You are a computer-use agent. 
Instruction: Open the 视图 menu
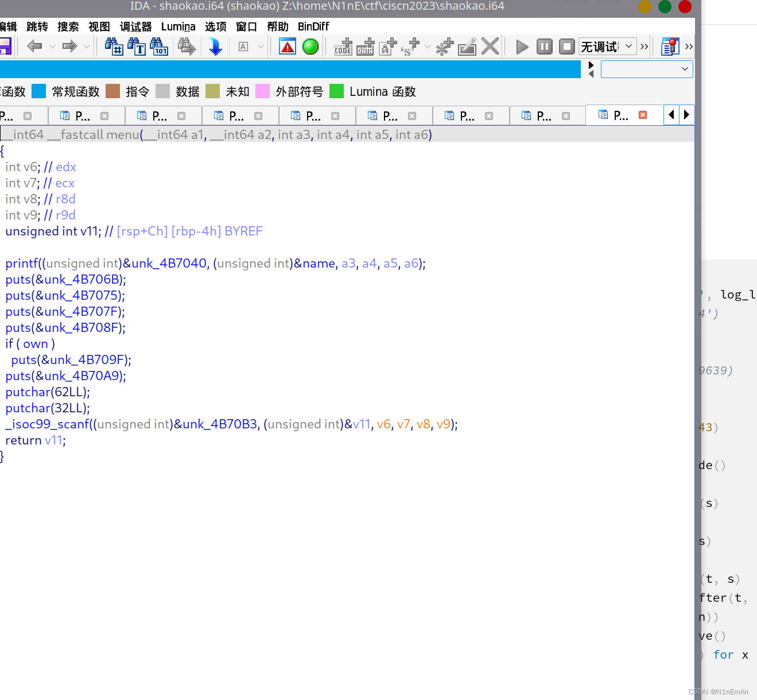click(x=99, y=26)
